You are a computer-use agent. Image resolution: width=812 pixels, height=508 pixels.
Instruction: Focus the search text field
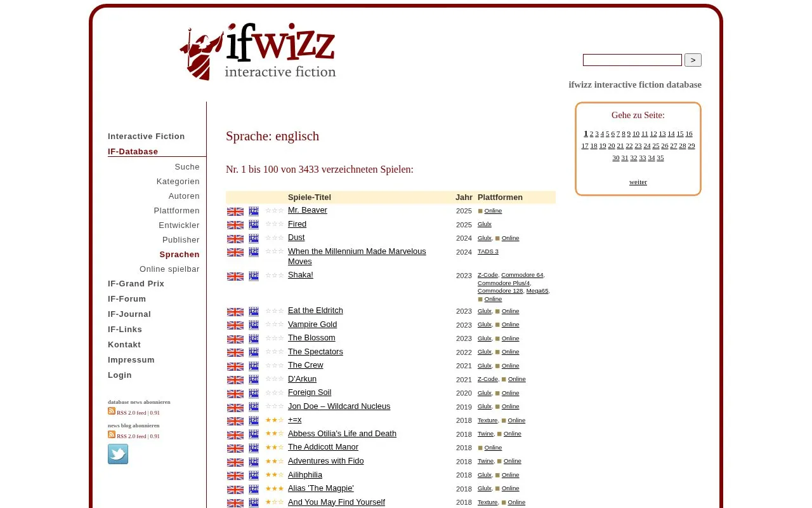click(x=632, y=60)
